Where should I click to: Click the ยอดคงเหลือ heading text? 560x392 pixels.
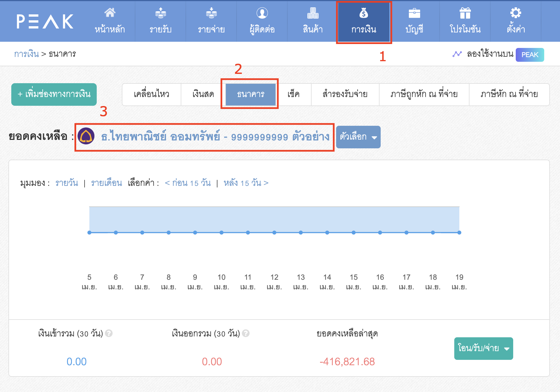38,136
